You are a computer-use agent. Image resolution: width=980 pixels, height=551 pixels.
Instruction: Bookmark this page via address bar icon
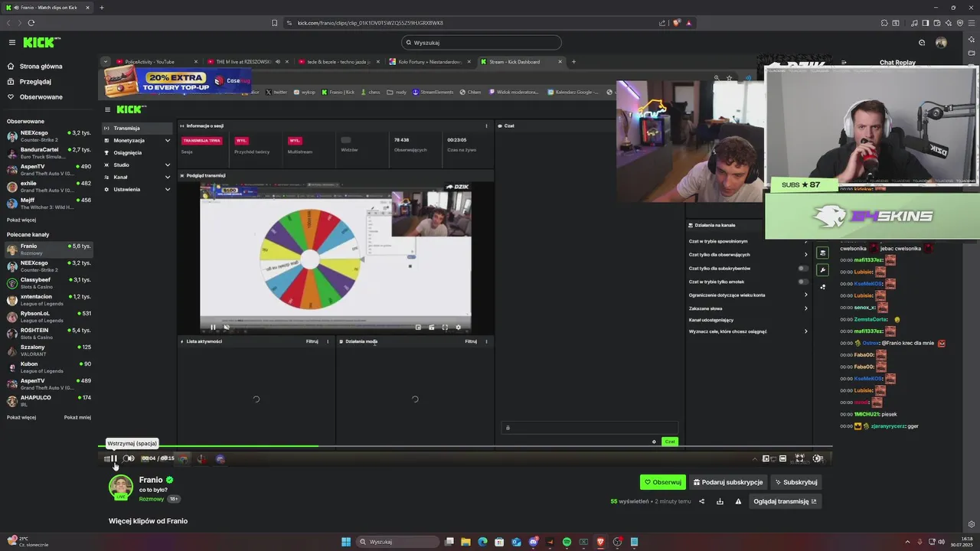coord(274,23)
